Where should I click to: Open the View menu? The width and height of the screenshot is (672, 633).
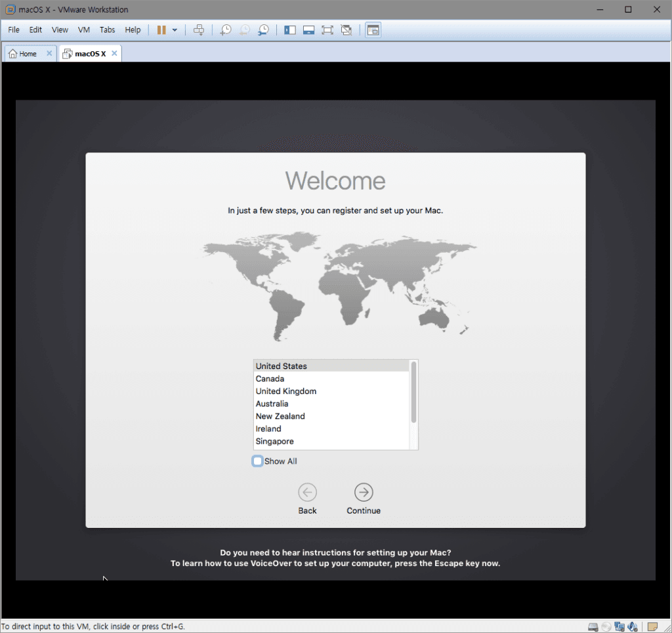pyautogui.click(x=60, y=30)
